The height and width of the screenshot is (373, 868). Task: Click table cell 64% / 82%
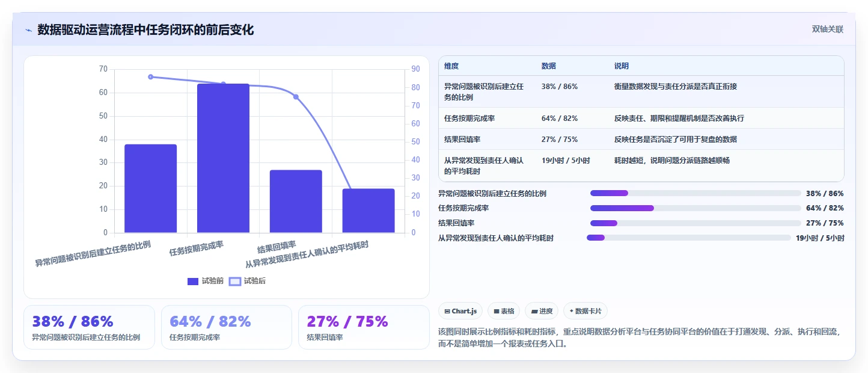[x=560, y=119]
